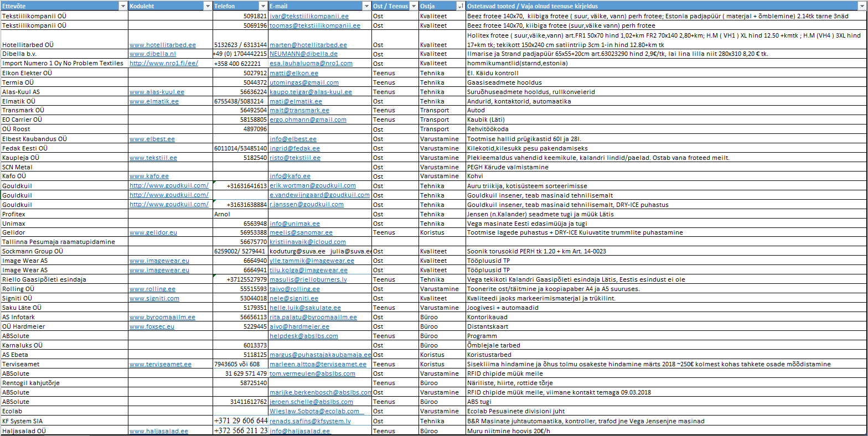Open the helle.luik@sakulate.ee email link
This screenshot has width=868, height=436.
pyautogui.click(x=306, y=308)
